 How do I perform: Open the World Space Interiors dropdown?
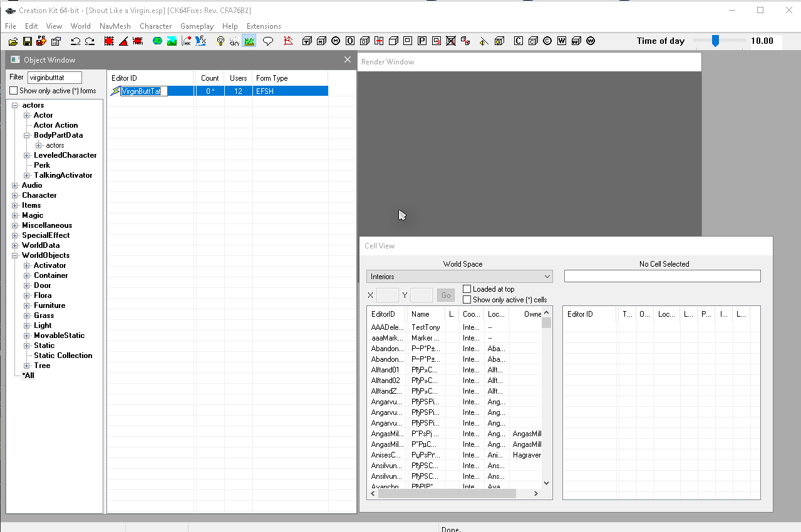tap(459, 276)
